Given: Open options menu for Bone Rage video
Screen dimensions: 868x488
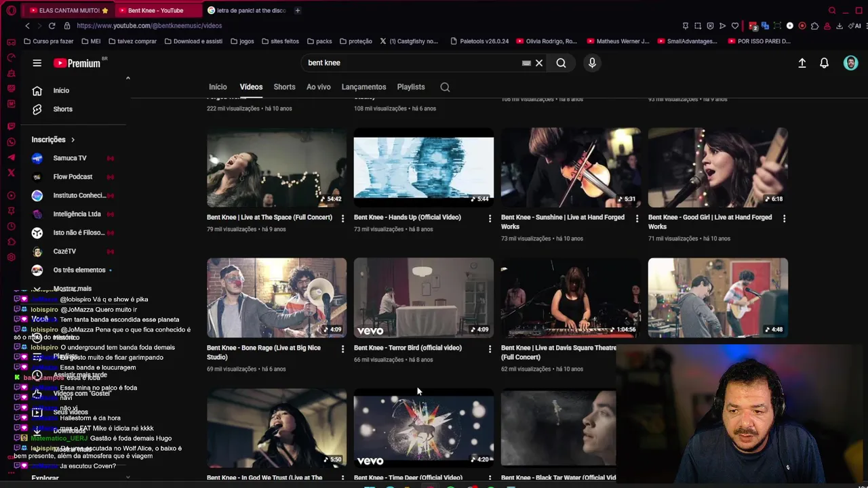Looking at the screenshot, I should coord(342,349).
